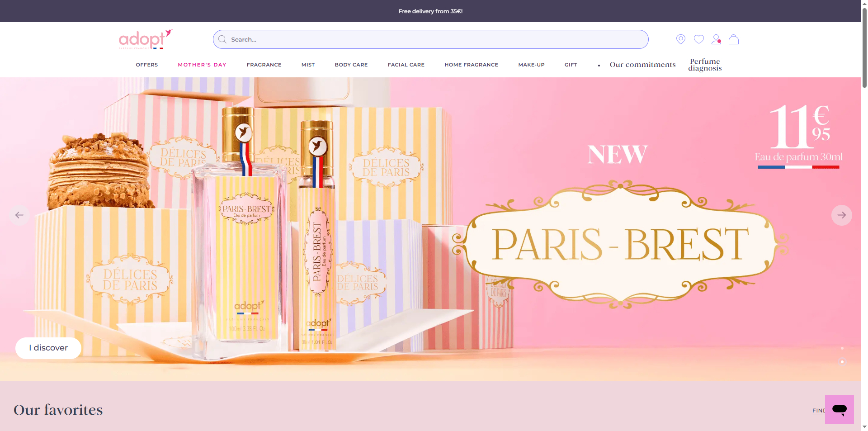This screenshot has width=868, height=431.
Task: Open the Offers menu item
Action: tap(147, 65)
